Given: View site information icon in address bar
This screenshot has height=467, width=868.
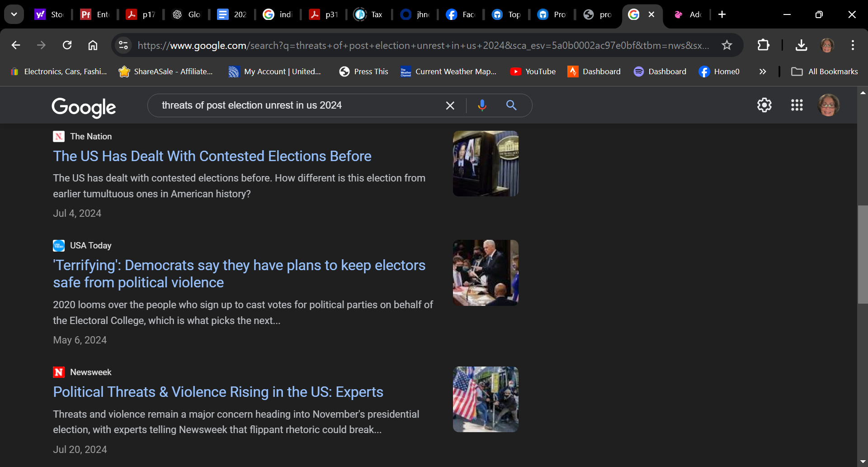Looking at the screenshot, I should 123,45.
